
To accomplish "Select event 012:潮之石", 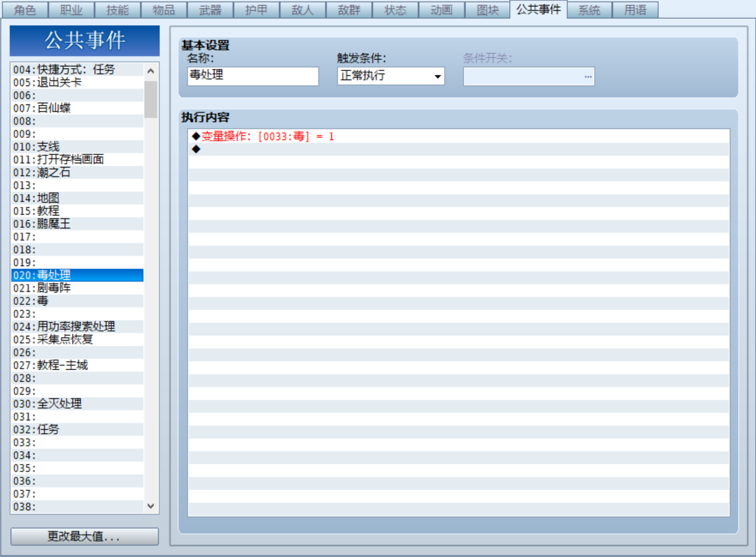I will pos(77,173).
